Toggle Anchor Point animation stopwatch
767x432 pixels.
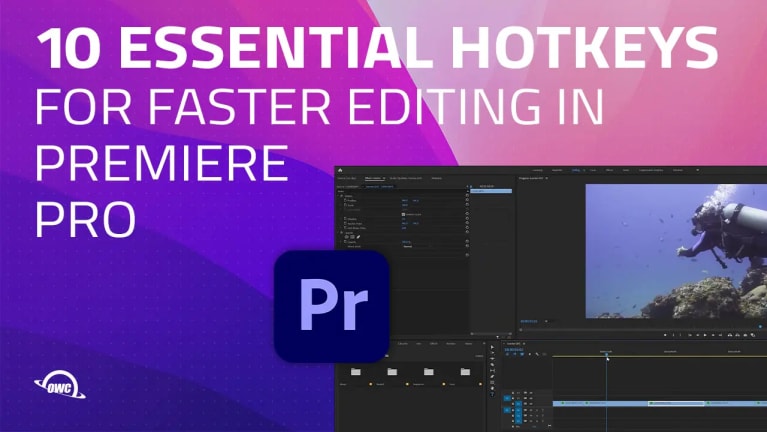tap(345, 223)
